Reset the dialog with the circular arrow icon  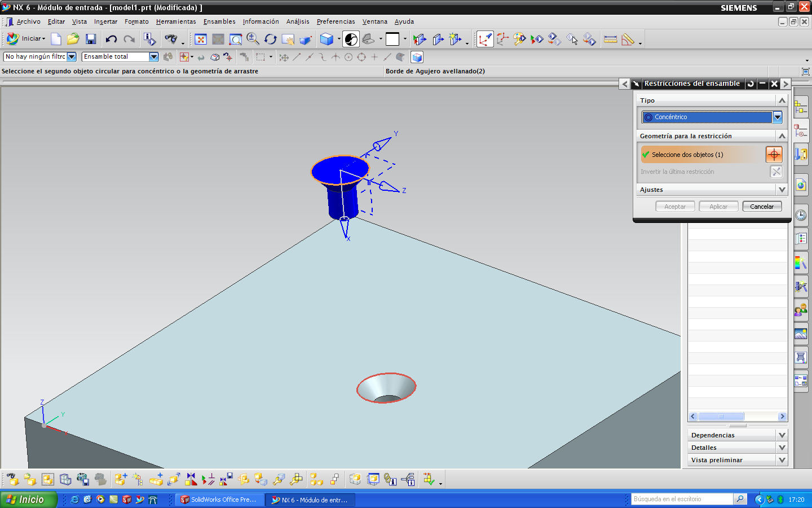[x=751, y=84]
